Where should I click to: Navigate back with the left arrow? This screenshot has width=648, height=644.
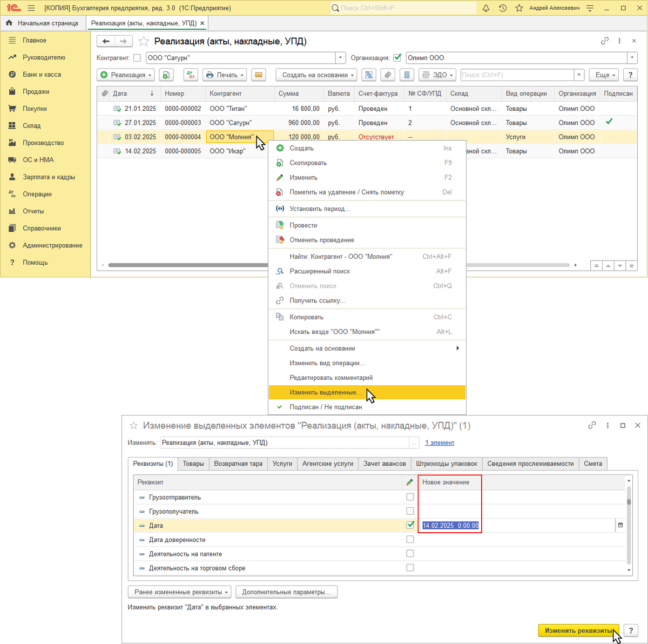coord(106,41)
